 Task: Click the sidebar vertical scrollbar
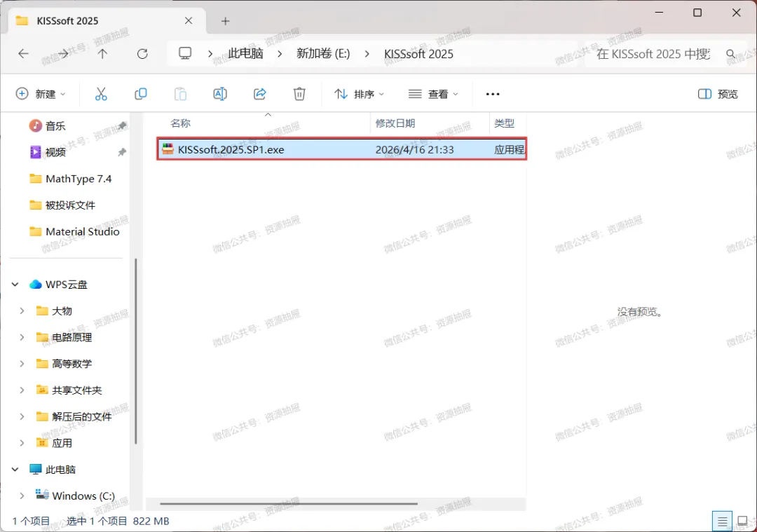pyautogui.click(x=136, y=351)
